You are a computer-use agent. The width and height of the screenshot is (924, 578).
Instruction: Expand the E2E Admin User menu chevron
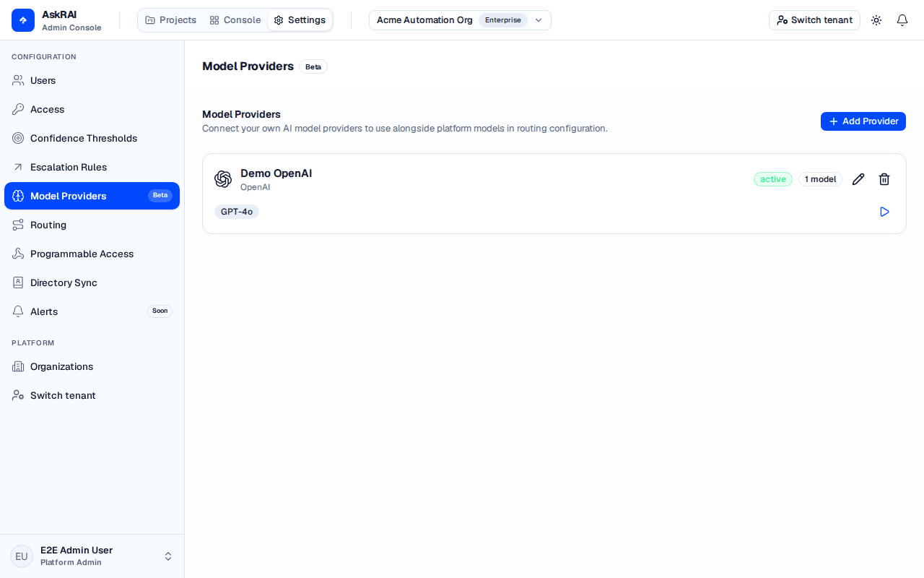click(168, 556)
